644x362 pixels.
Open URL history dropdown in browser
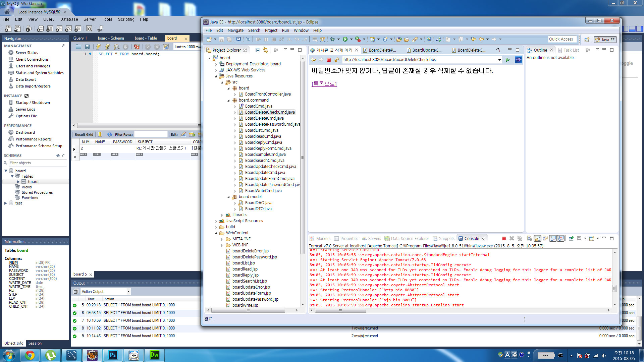coord(499,60)
